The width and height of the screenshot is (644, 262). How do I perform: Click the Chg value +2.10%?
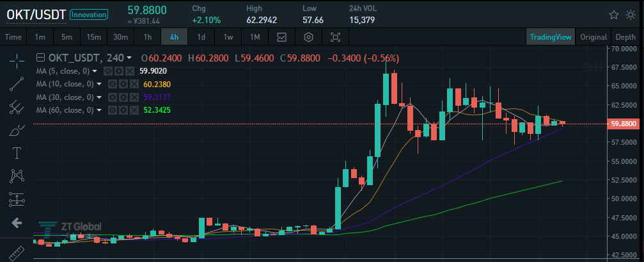tap(206, 20)
